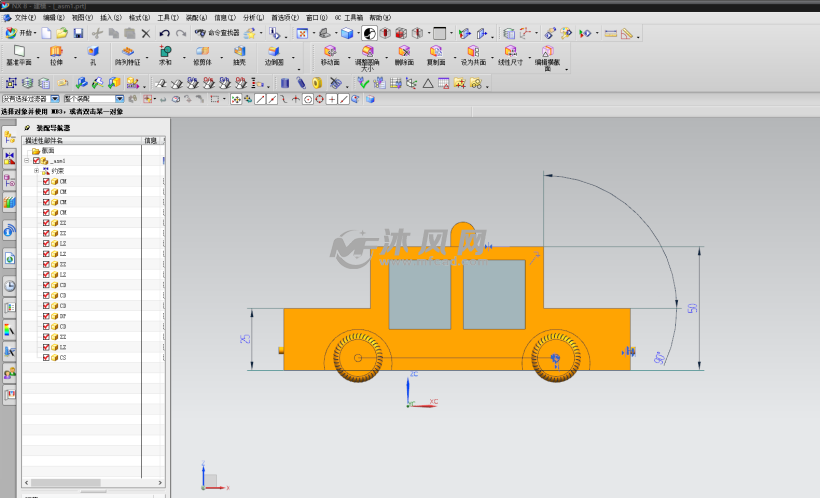Click the measure angle triangle ruler icon
Screen dimensions: 820x498
pyautogui.click(x=627, y=33)
